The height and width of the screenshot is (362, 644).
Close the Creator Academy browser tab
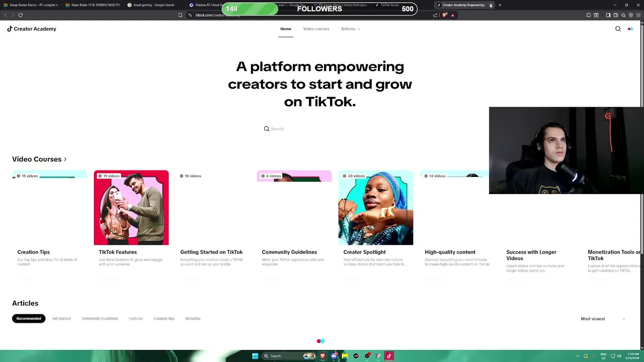491,5
